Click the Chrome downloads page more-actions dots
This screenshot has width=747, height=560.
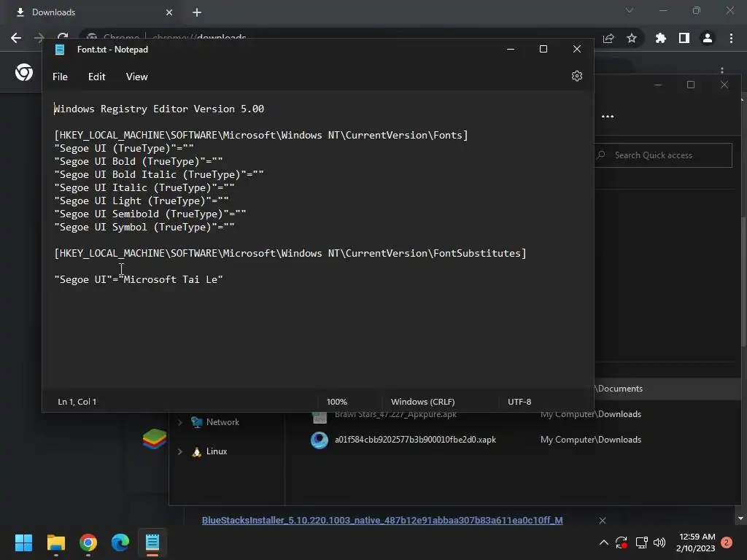point(721,71)
